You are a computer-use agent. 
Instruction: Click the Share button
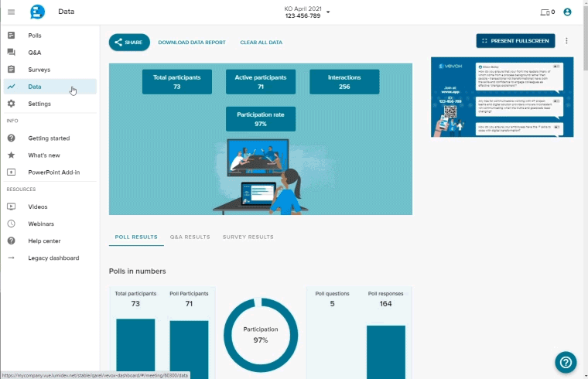(x=129, y=43)
